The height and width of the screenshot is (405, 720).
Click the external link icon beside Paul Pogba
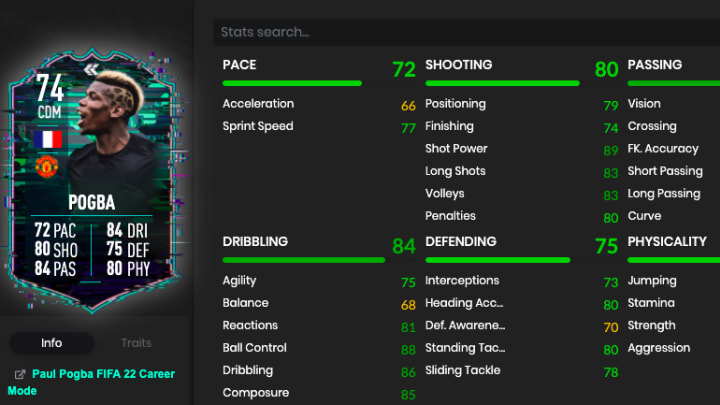20,375
